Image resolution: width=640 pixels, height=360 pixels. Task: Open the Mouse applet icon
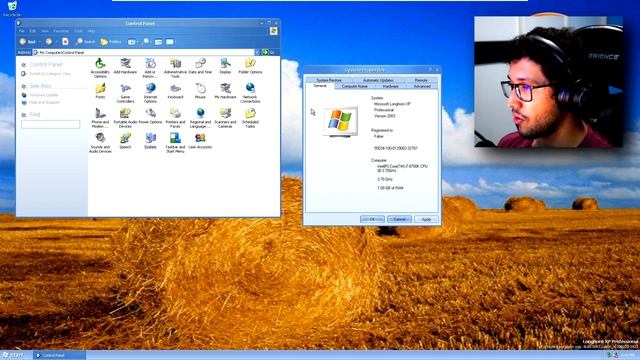[200, 91]
